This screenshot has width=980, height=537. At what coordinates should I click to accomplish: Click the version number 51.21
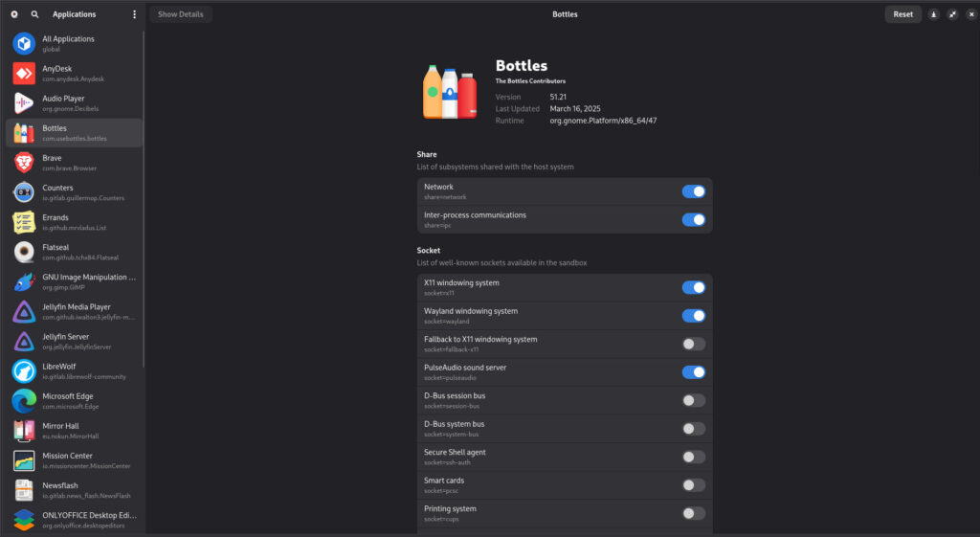coord(558,97)
